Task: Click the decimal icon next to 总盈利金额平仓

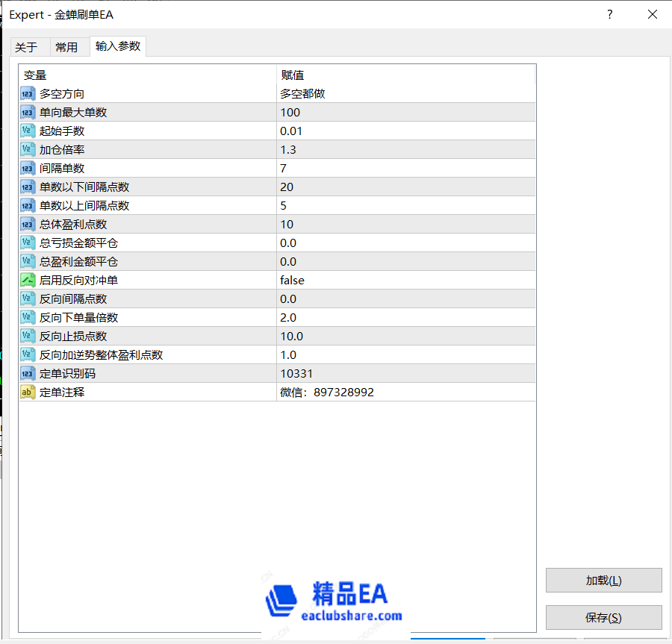Action: pyautogui.click(x=28, y=261)
